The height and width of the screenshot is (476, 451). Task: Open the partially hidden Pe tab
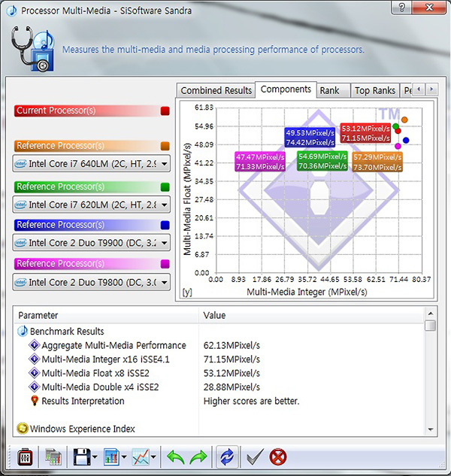pyautogui.click(x=407, y=90)
